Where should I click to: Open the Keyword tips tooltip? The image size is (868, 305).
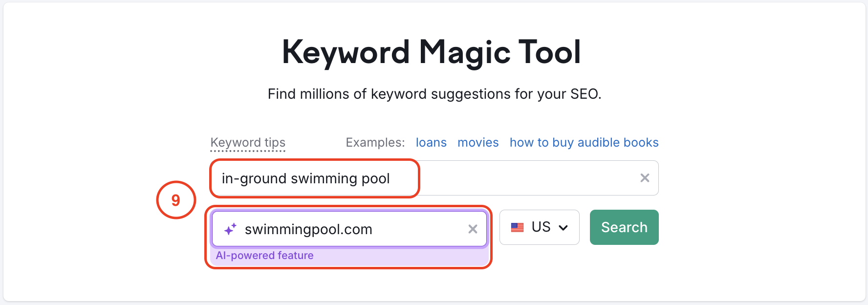pos(248,143)
